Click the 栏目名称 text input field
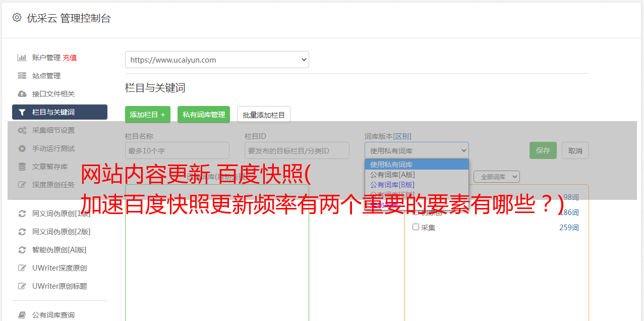Viewport: 644px width, 321px height. coord(177,150)
